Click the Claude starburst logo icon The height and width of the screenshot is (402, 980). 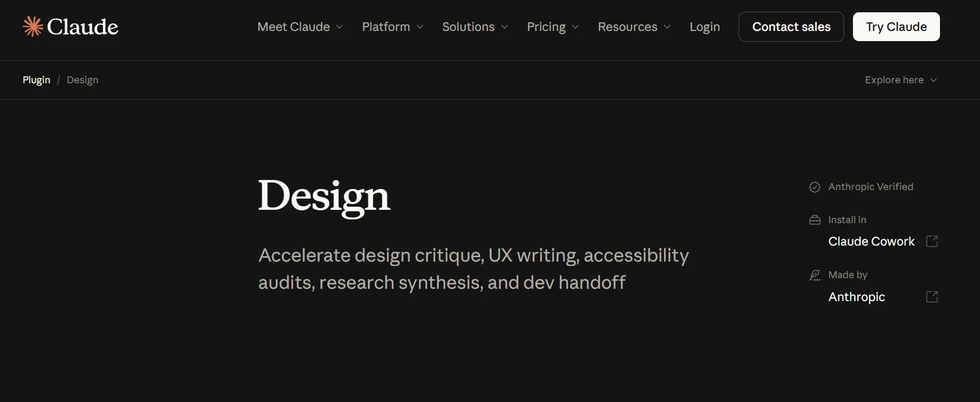pos(33,27)
